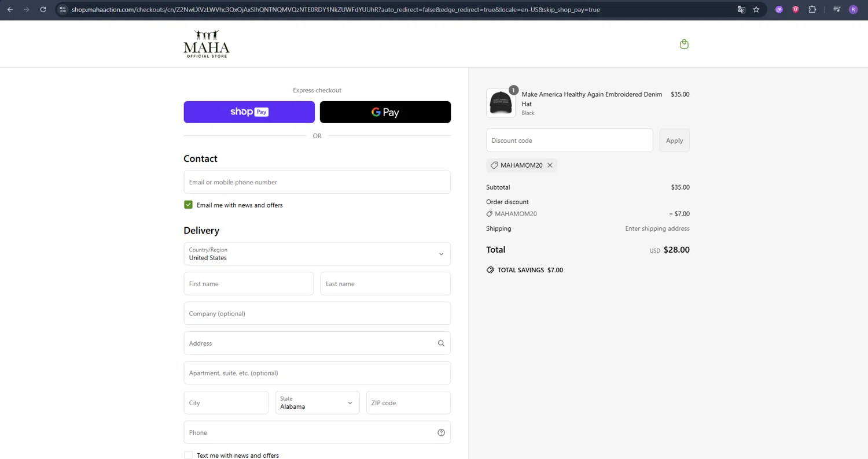
Task: Go back with browser back arrow
Action: point(10,9)
